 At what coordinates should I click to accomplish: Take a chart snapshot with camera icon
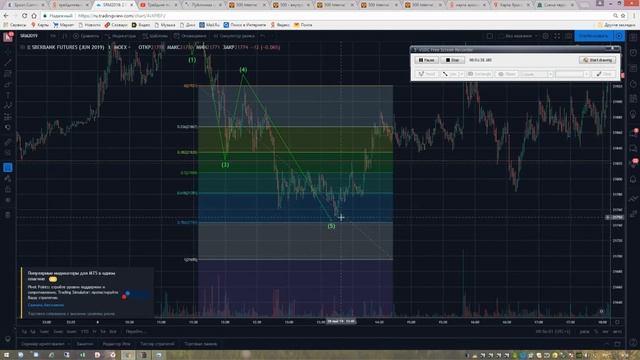[x=569, y=36]
